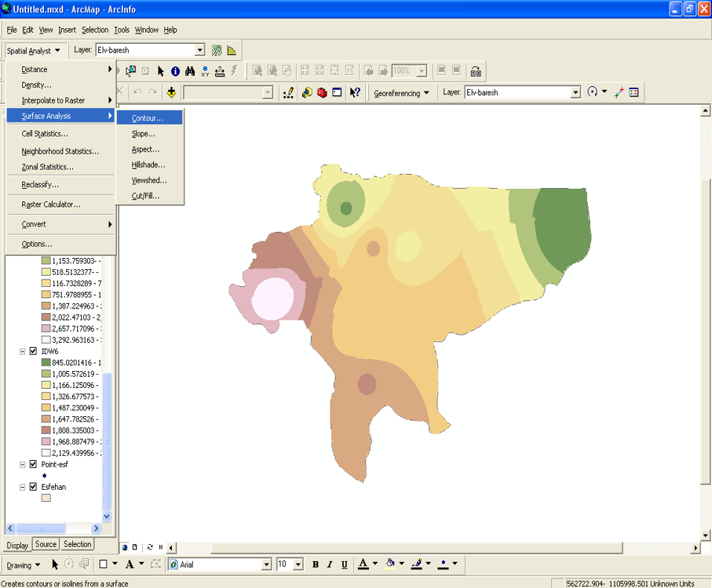712x588 pixels.
Task: Open the Georeferencing dropdown menu
Action: tap(402, 93)
